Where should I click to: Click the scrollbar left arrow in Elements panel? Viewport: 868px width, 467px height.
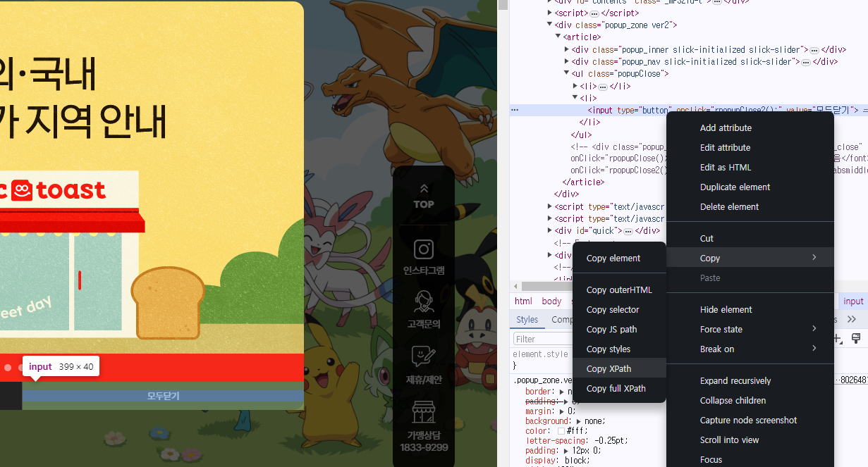click(515, 286)
